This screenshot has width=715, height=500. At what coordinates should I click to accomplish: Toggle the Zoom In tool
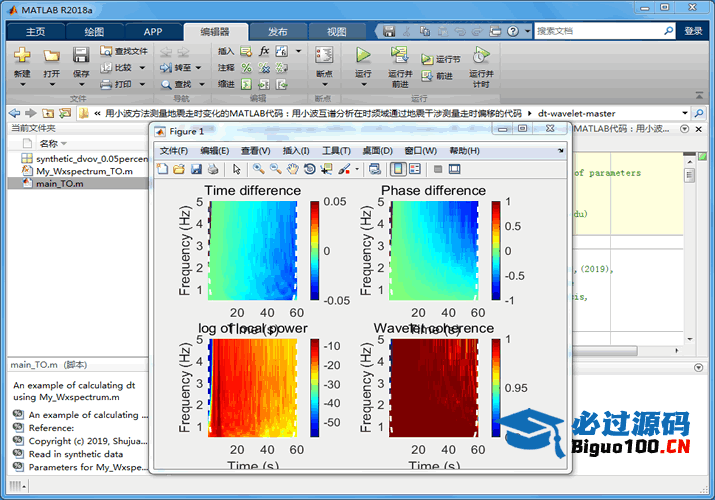point(259,169)
